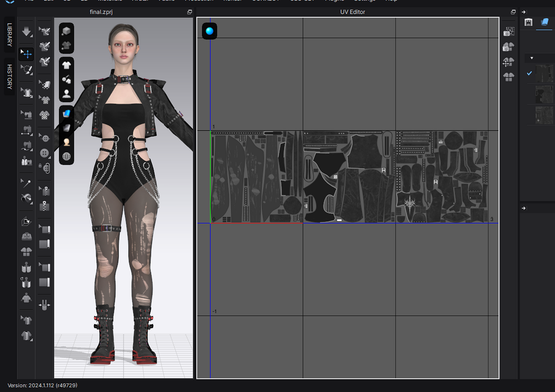Select the middle texture thumbnail in right panel
555x392 pixels.
point(544,94)
